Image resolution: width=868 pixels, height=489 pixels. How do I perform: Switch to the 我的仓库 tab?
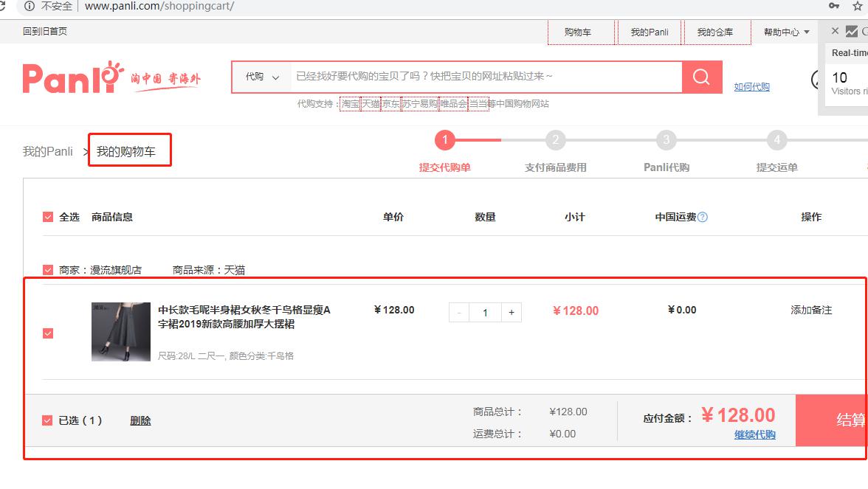[x=717, y=32]
